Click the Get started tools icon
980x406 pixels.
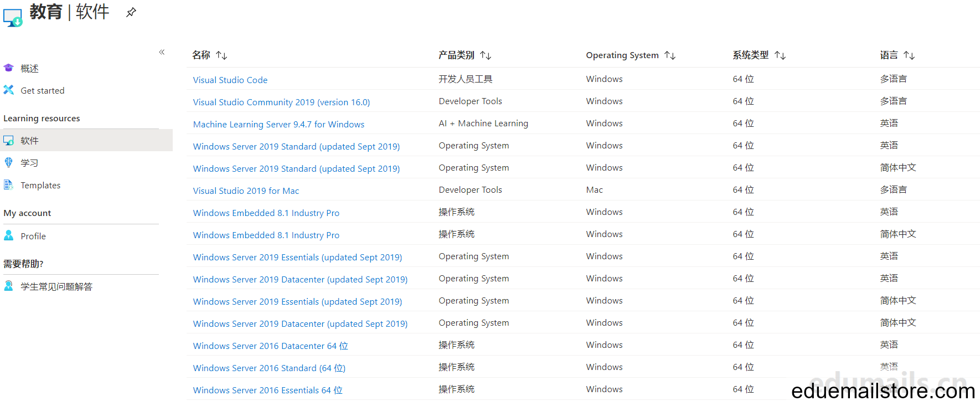coord(8,90)
